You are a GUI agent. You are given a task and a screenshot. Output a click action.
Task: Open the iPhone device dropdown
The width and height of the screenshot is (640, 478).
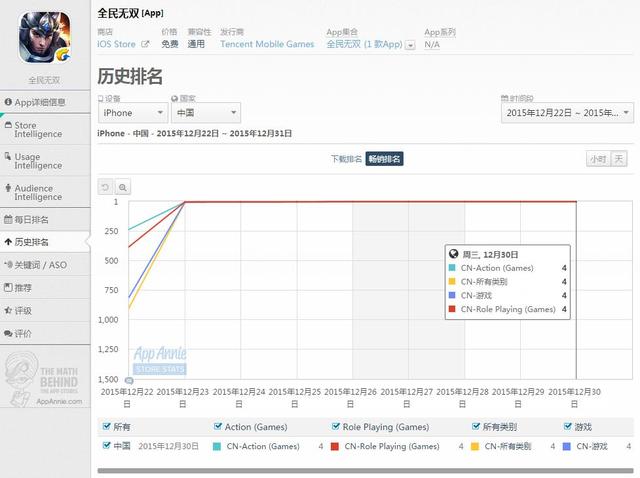click(133, 113)
